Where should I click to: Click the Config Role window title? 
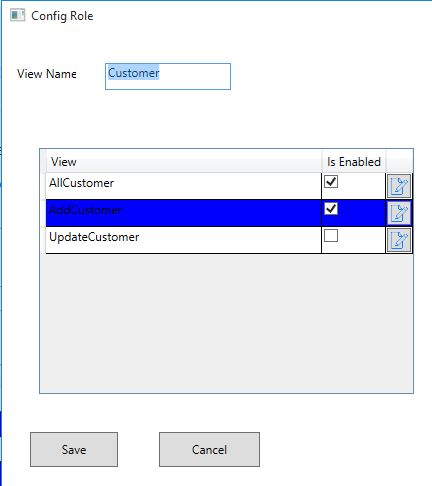click(x=62, y=16)
